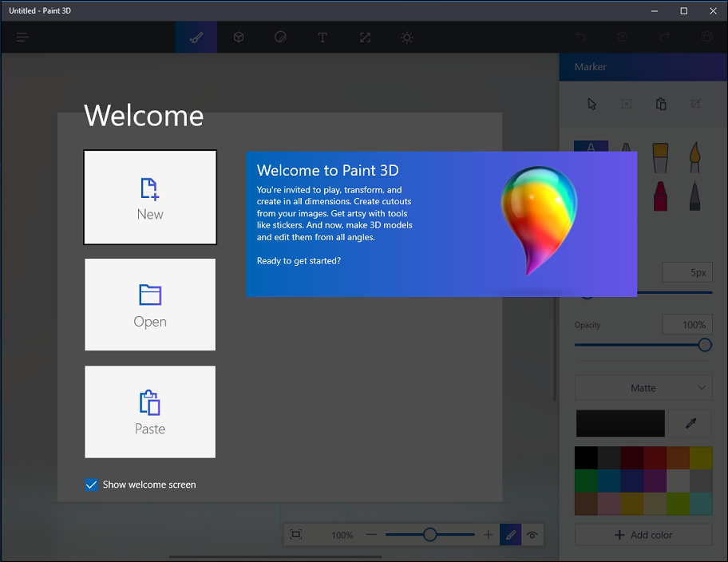Select the Calligraphy pen brush

[x=626, y=147]
